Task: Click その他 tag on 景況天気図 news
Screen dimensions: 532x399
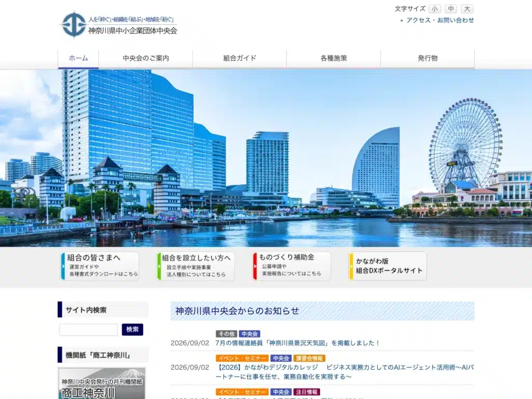Action: (227, 334)
